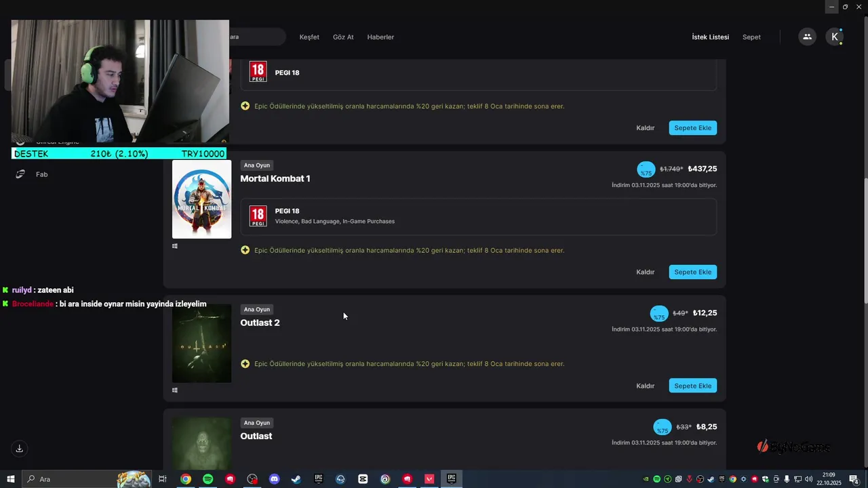Screen dimensions: 868x488
Task: Switch to the Göz At tab
Action: tap(343, 37)
